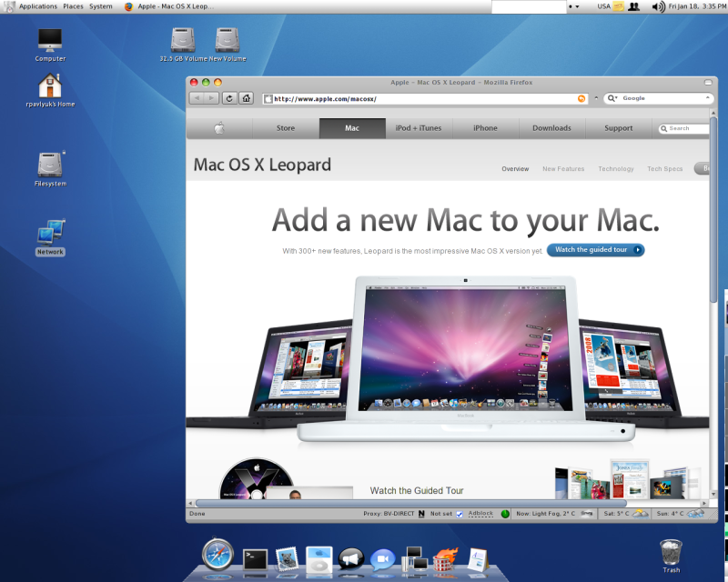
Task: Go forward using Firefox forward arrow
Action: pos(211,98)
